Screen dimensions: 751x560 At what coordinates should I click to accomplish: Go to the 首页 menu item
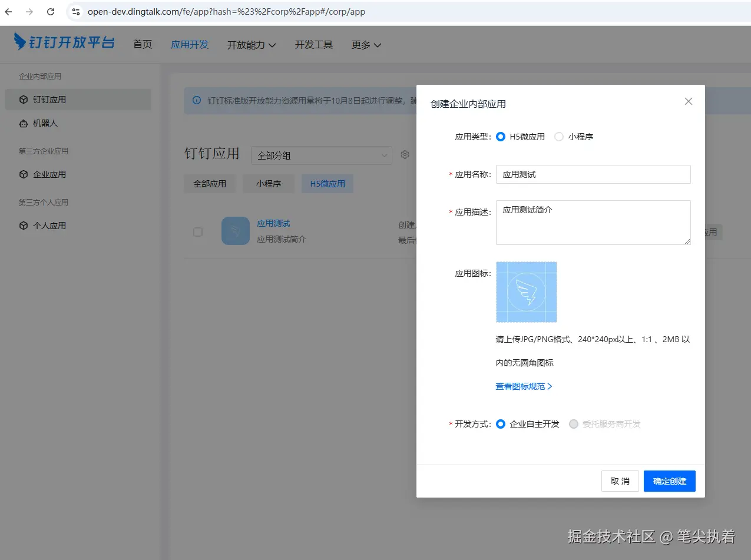(x=142, y=45)
